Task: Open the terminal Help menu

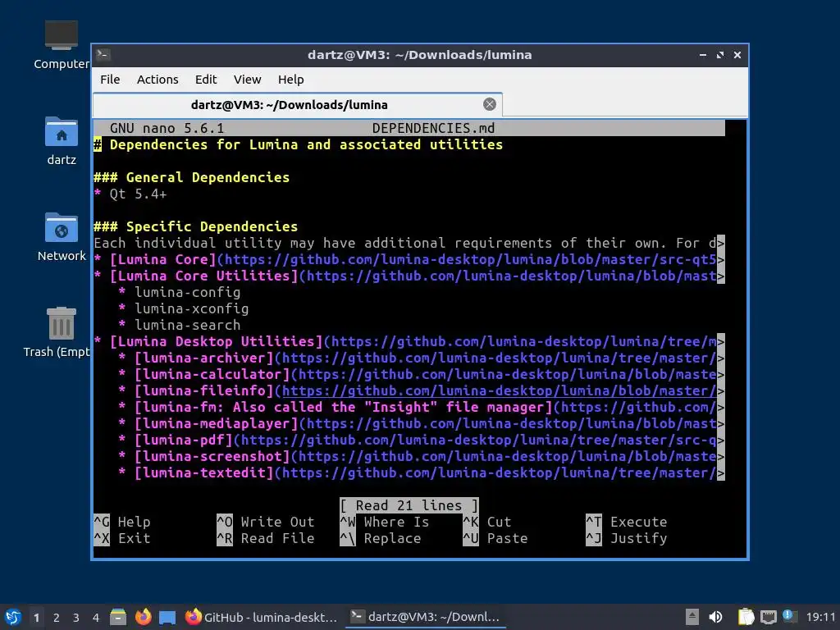Action: coord(291,80)
